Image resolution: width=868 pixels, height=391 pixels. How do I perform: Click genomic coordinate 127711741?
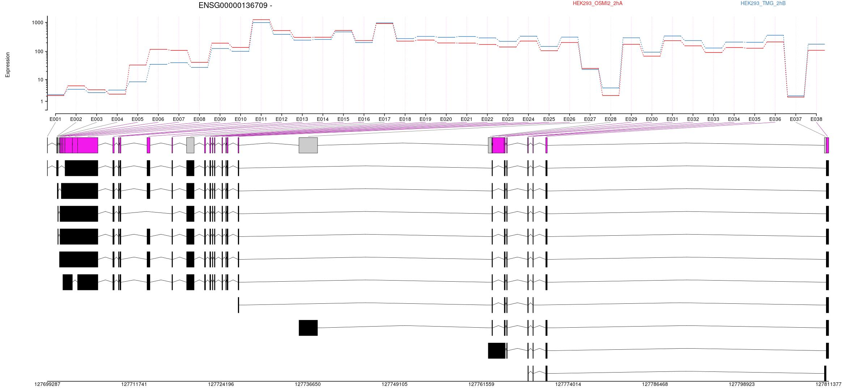(134, 384)
